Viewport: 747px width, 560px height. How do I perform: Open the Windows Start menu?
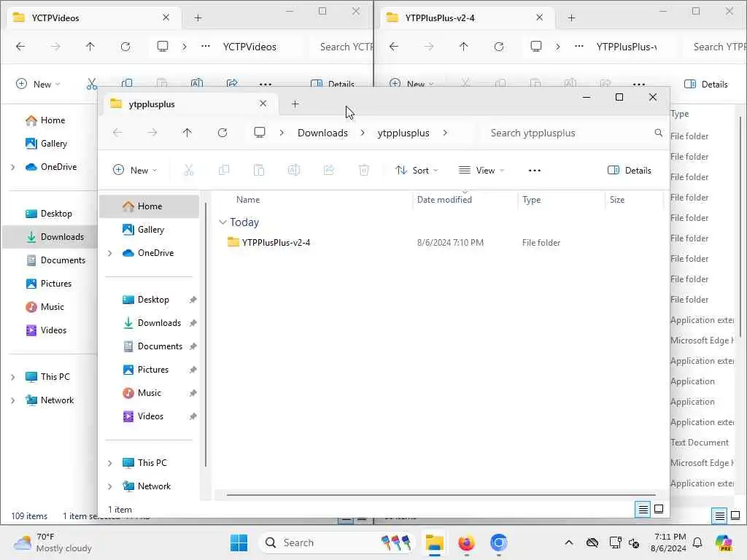(239, 542)
